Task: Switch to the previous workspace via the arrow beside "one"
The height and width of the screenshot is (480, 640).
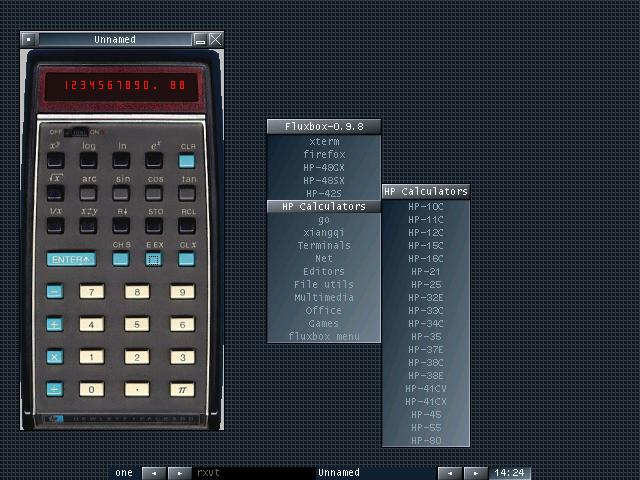Action: click(x=154, y=473)
